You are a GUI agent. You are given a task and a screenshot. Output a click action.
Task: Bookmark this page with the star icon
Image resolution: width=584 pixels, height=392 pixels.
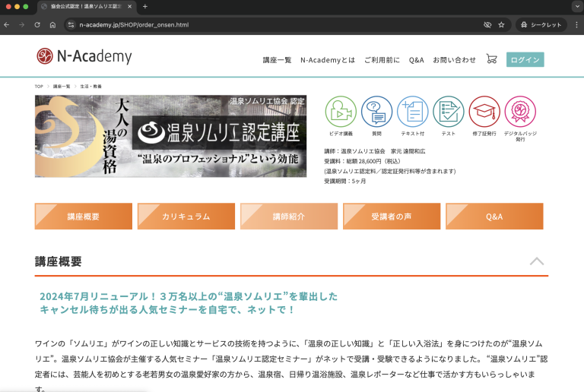tap(501, 25)
